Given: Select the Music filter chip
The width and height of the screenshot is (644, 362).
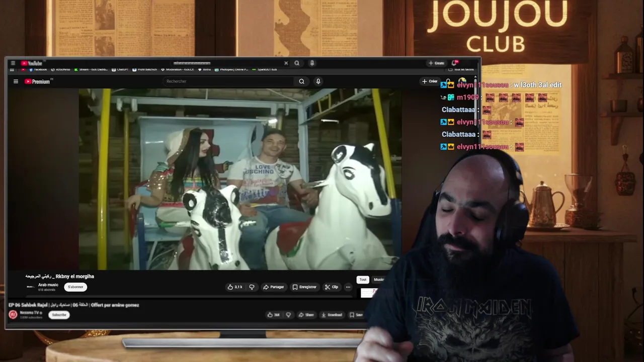Looking at the screenshot, I should pyautogui.click(x=379, y=280).
